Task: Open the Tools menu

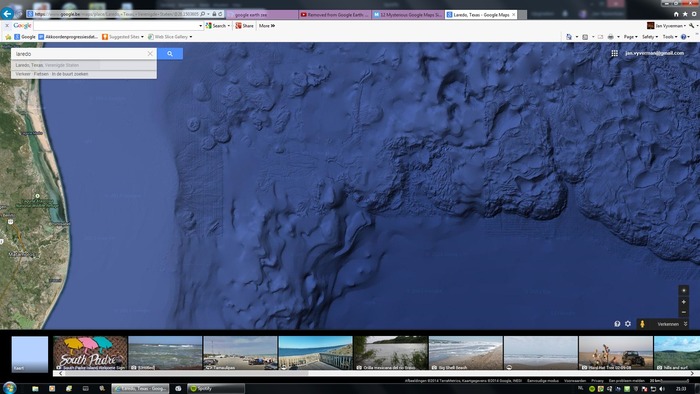Action: point(670,37)
